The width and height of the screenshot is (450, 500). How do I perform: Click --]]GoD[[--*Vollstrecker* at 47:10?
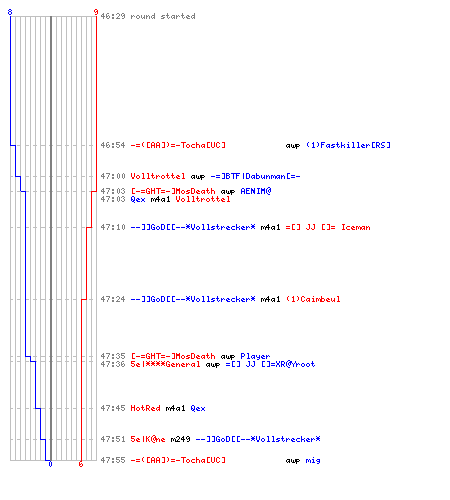(x=193, y=227)
